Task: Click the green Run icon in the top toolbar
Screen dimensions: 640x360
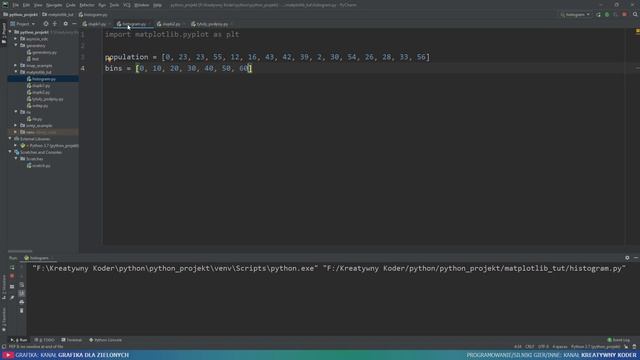Action: tap(598, 15)
